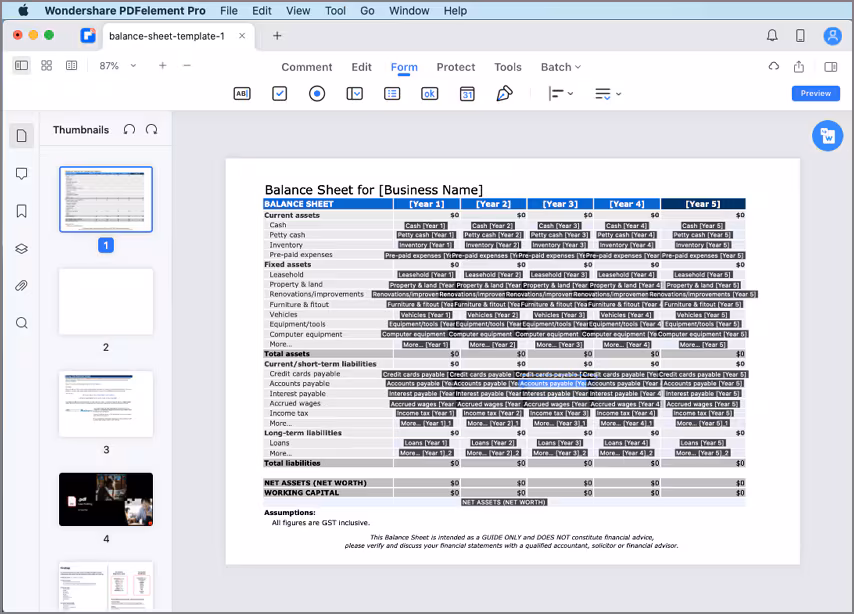Open the attachments paperclip panel
Image resolution: width=854 pixels, height=614 pixels.
coord(21,286)
